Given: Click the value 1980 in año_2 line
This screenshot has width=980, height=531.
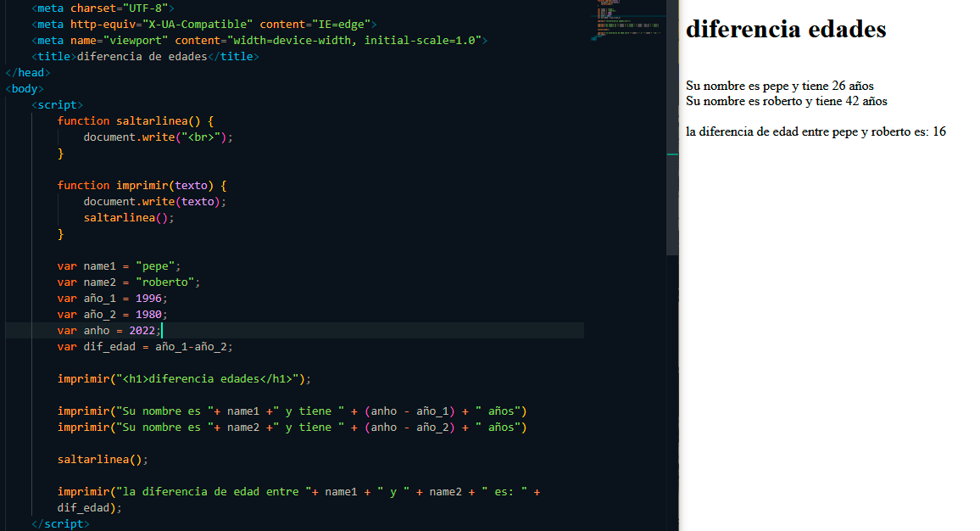Looking at the screenshot, I should [x=148, y=315].
